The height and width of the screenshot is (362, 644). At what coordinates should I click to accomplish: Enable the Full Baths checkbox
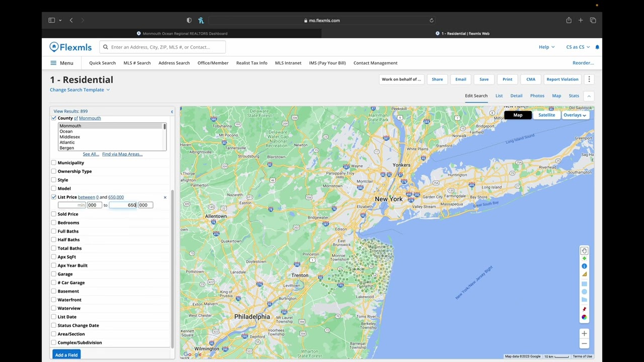54,231
